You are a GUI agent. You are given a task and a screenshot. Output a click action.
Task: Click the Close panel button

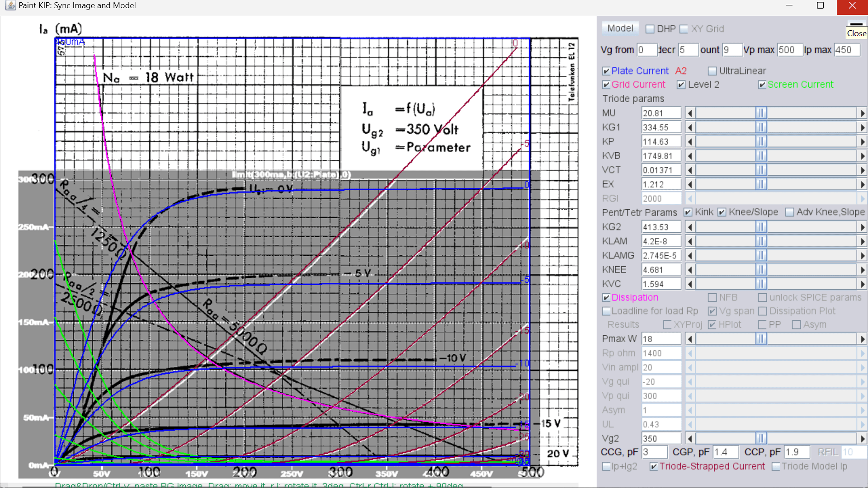[856, 24]
